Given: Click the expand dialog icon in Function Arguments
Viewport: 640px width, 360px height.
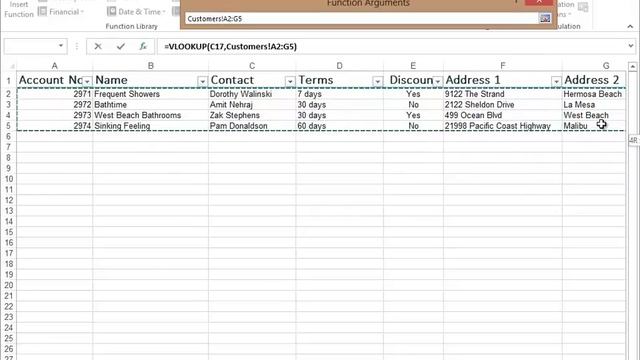Looking at the screenshot, I should 545,18.
